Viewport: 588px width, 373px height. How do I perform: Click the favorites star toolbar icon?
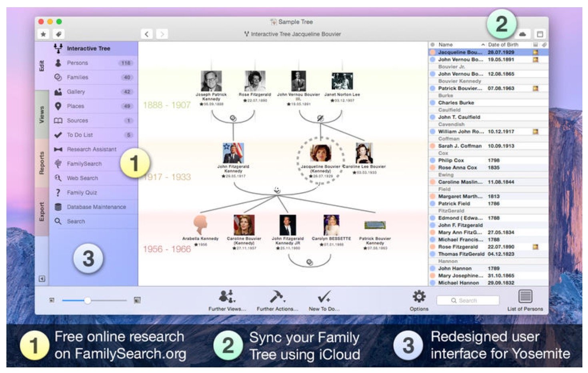coord(43,34)
